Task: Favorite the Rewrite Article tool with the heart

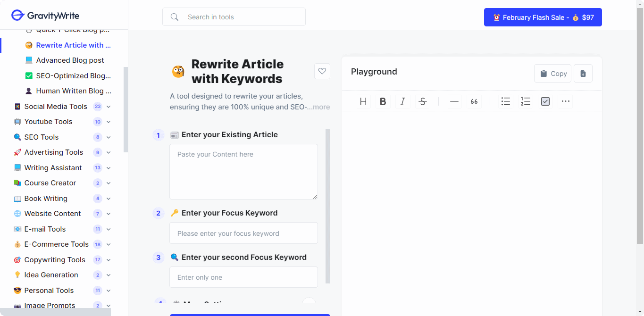Action: click(x=322, y=71)
